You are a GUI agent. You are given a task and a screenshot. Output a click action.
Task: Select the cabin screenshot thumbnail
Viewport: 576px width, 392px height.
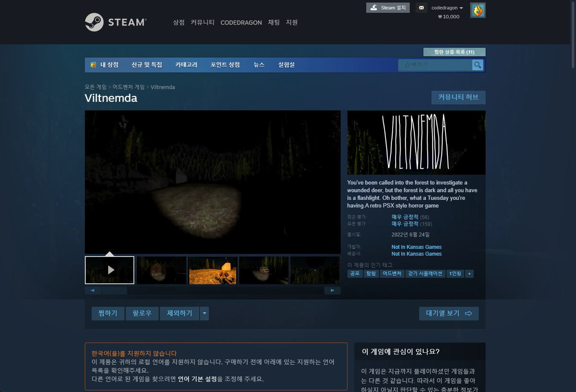tap(162, 270)
